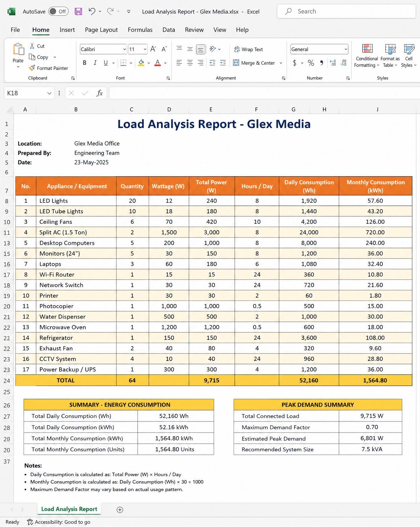420x527 pixels.
Task: Apply Percent Style number format
Action: click(x=311, y=63)
